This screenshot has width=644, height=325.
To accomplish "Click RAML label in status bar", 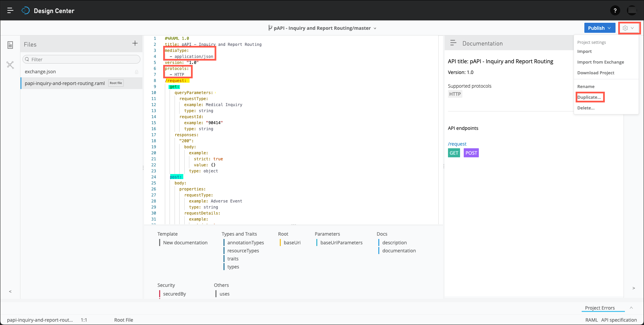I will pyautogui.click(x=591, y=320).
